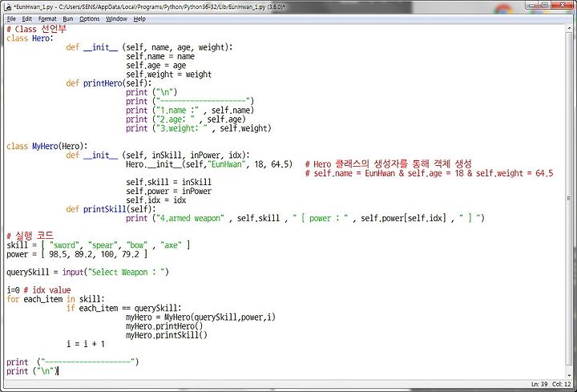
Task: Open the Run menu
Action: tap(67, 18)
